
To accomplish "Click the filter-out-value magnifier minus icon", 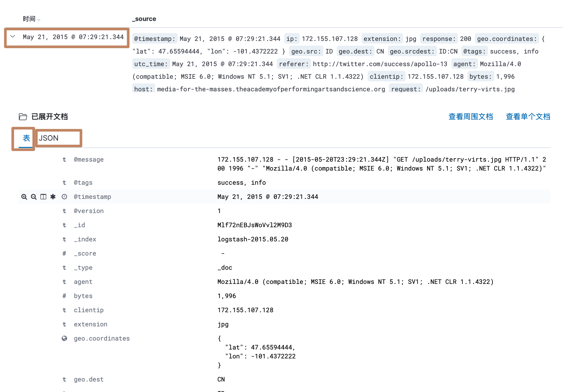I will click(x=34, y=197).
